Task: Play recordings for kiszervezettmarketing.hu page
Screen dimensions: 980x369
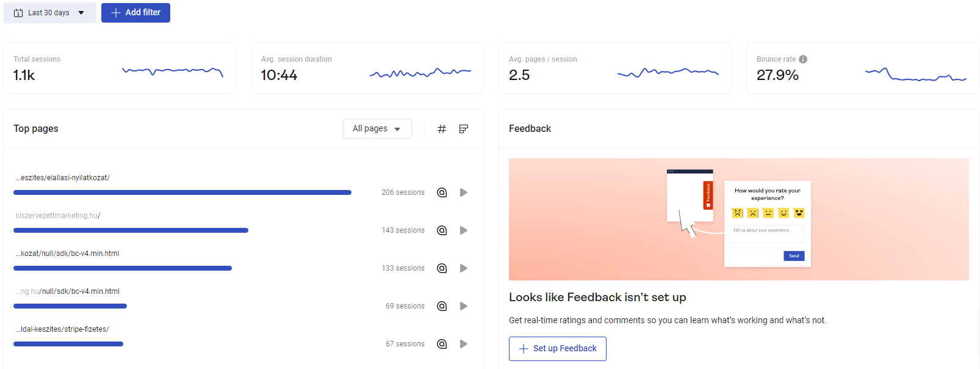Action: [x=464, y=230]
